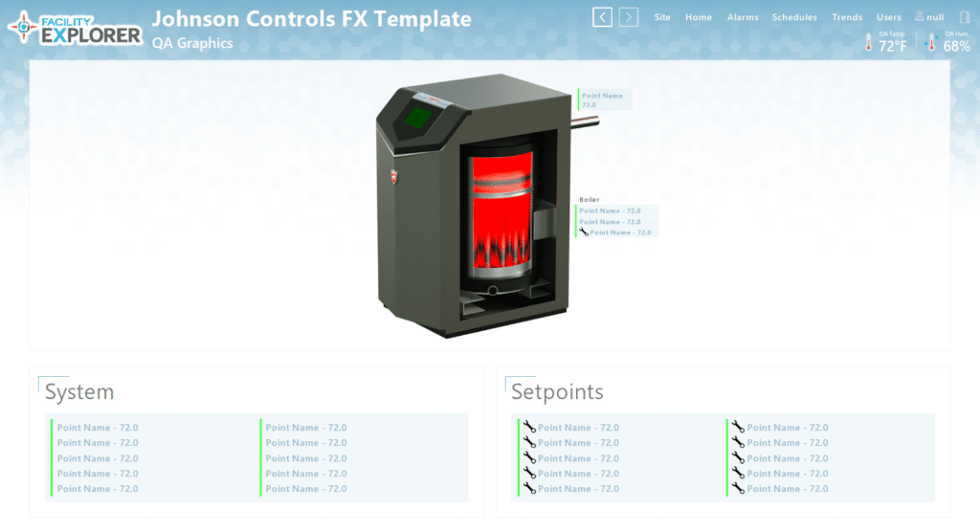Click the Boiler label text
The height and width of the screenshot is (532, 980).
coord(589,199)
